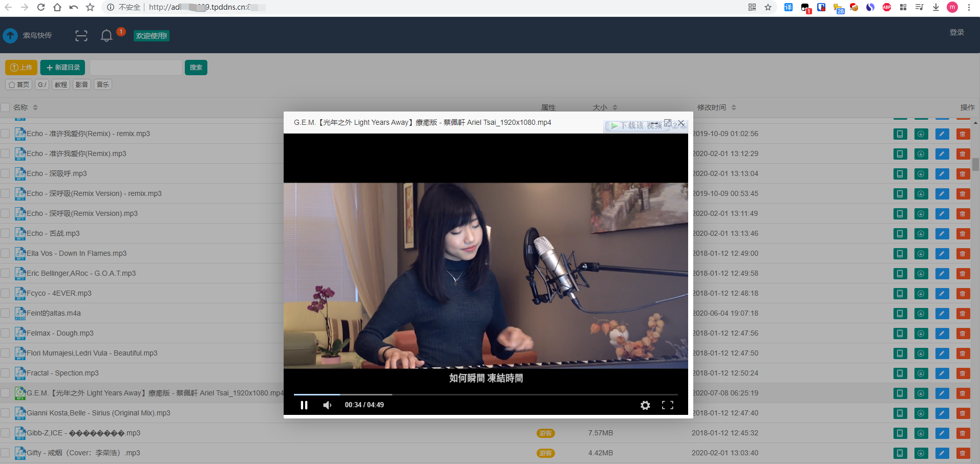Check the box for Echo - 舌战.mp3
980x464 pixels.
tap(5, 234)
